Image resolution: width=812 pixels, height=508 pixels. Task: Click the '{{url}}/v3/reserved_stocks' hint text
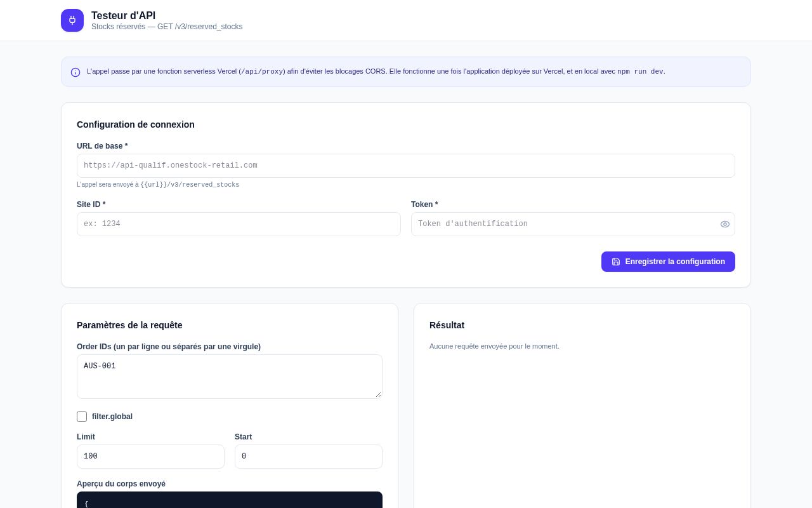(190, 185)
